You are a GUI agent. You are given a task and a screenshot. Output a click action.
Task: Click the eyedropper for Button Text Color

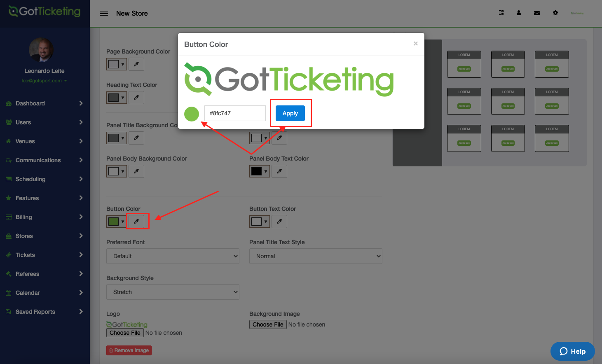point(279,222)
